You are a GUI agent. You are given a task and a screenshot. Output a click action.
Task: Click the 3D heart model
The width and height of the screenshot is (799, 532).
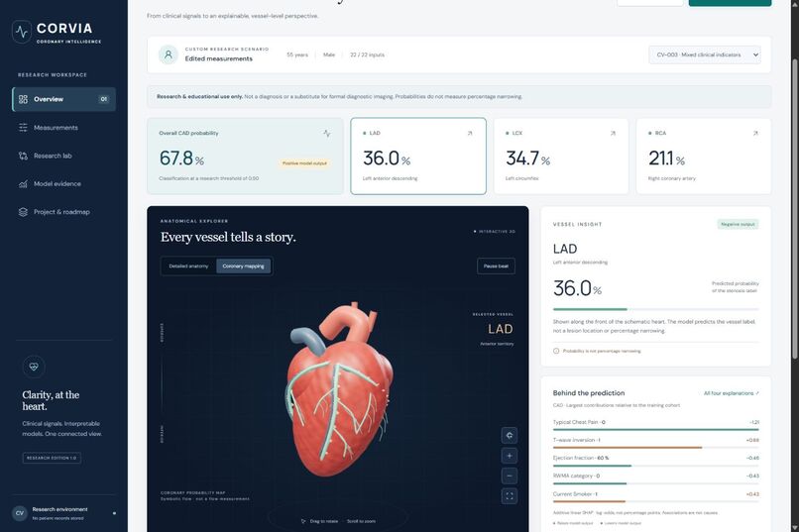339,389
